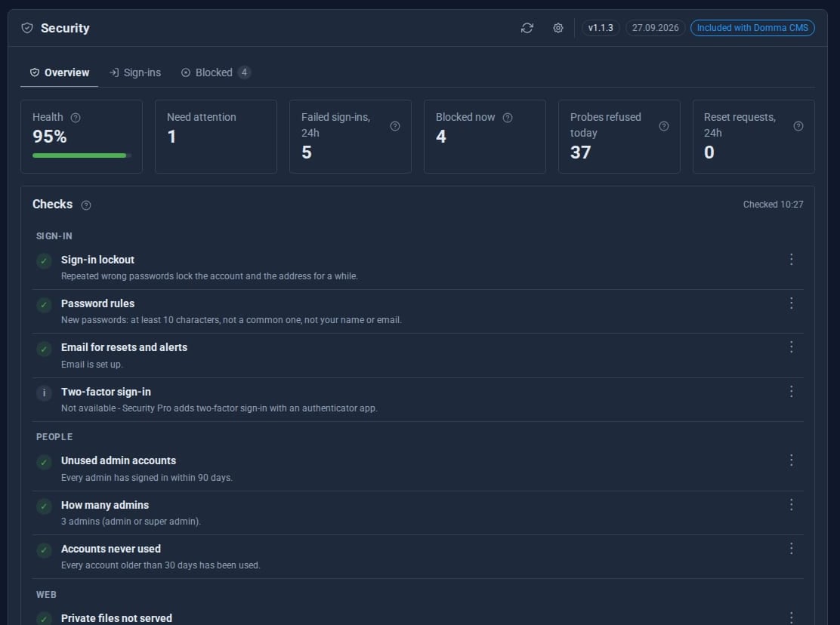Click the WEB section heading
The image size is (840, 625).
tap(46, 595)
